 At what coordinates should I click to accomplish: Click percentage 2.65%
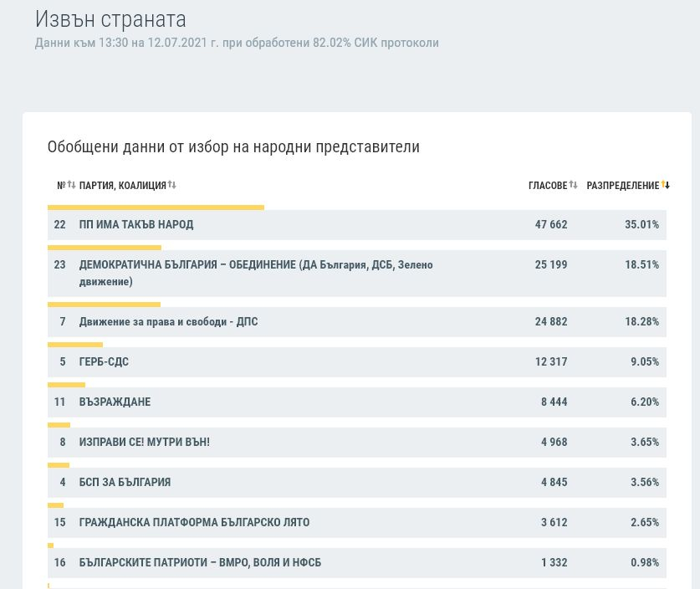coord(645,523)
